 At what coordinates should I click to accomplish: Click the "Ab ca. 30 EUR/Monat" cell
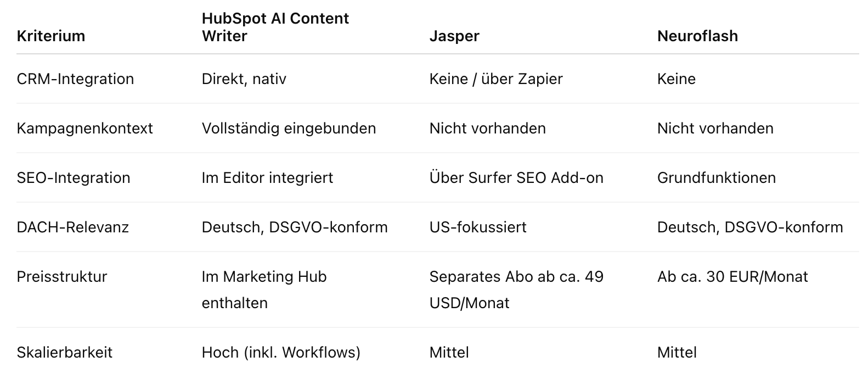pyautogui.click(x=732, y=277)
